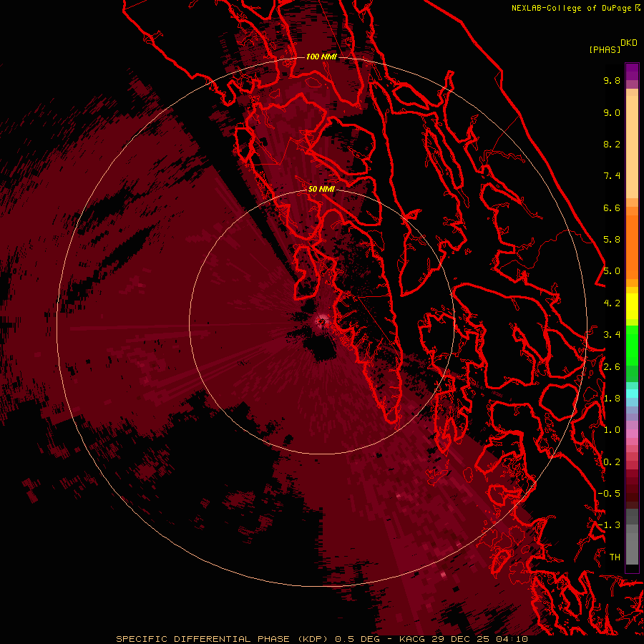Pick the cyan color bar segment
This screenshot has height=644, width=644.
pyautogui.click(x=632, y=393)
